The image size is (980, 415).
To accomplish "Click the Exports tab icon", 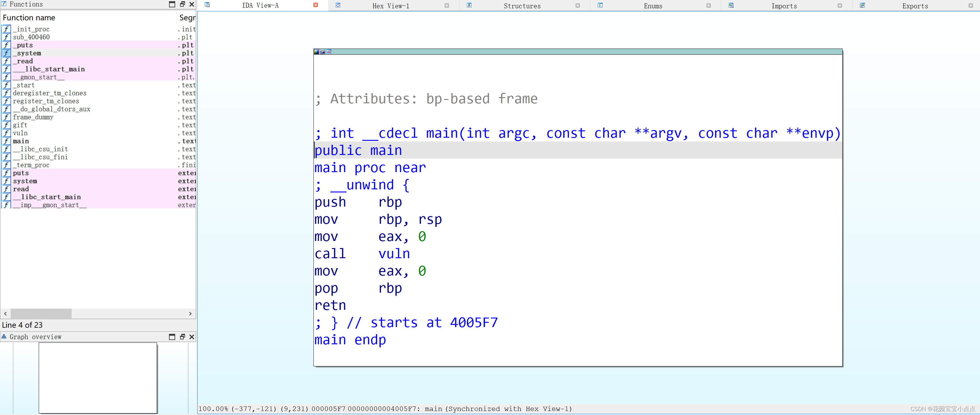I will [x=862, y=5].
